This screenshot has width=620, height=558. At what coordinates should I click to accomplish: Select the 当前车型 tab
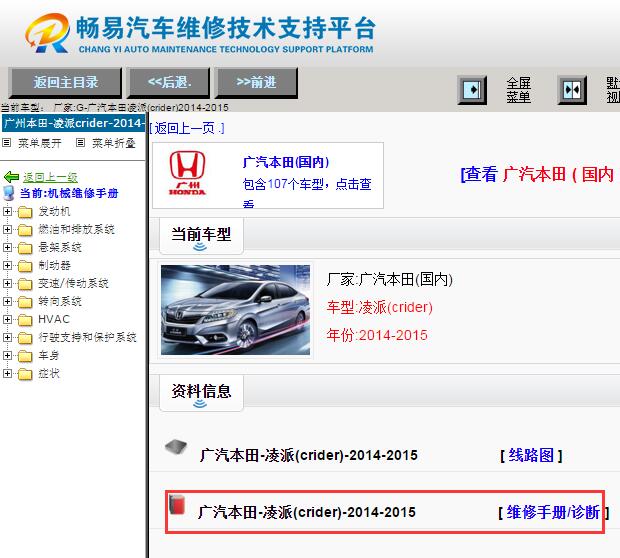[x=201, y=236]
